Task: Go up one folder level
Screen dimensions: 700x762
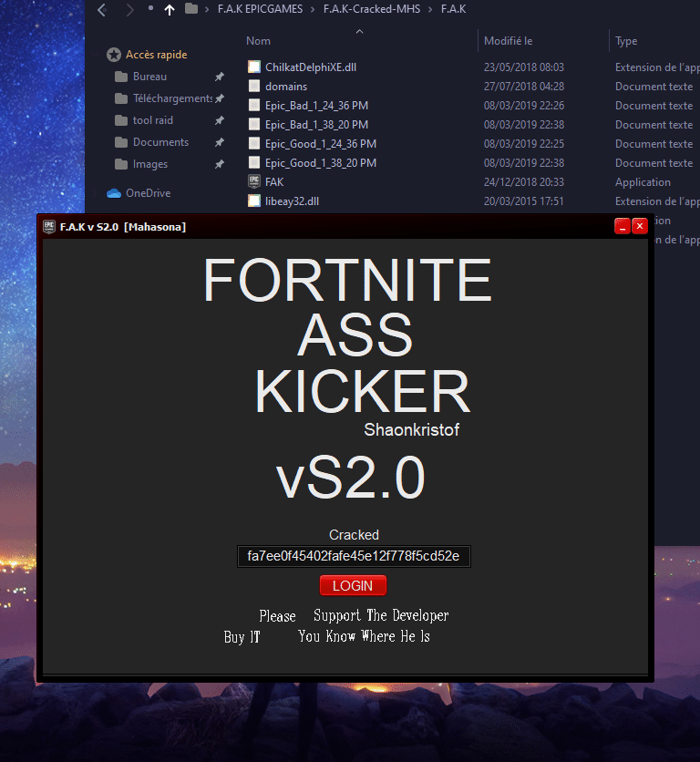Action: point(170,10)
